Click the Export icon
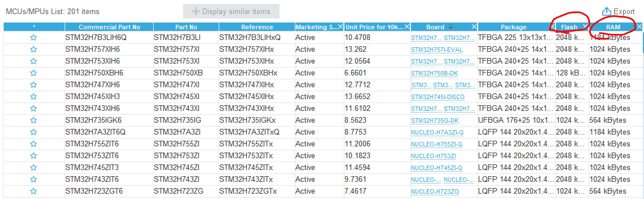Screen dimensions: 644x199 (x=606, y=11)
